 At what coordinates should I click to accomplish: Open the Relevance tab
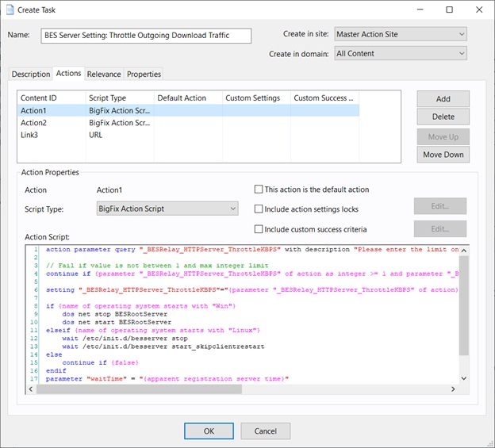(x=104, y=74)
